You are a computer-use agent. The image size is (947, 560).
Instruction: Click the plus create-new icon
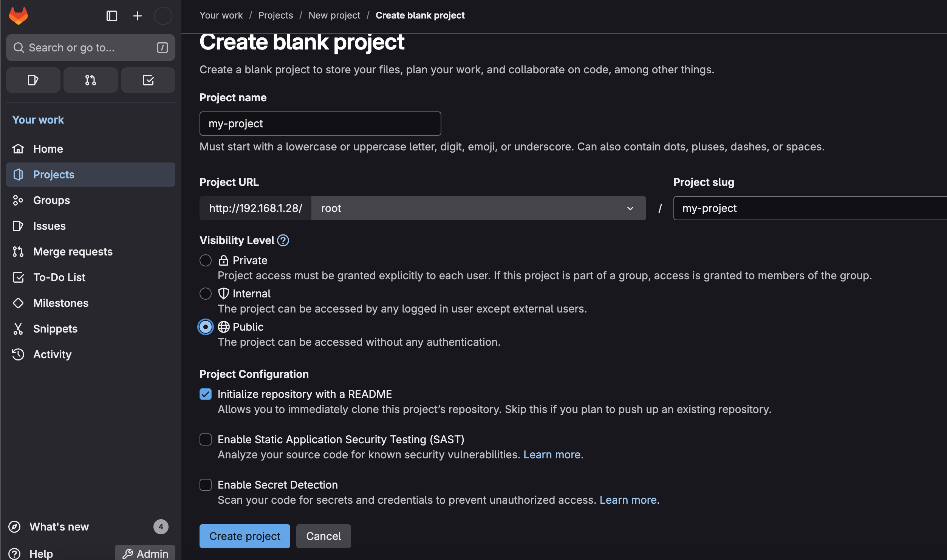tap(138, 16)
